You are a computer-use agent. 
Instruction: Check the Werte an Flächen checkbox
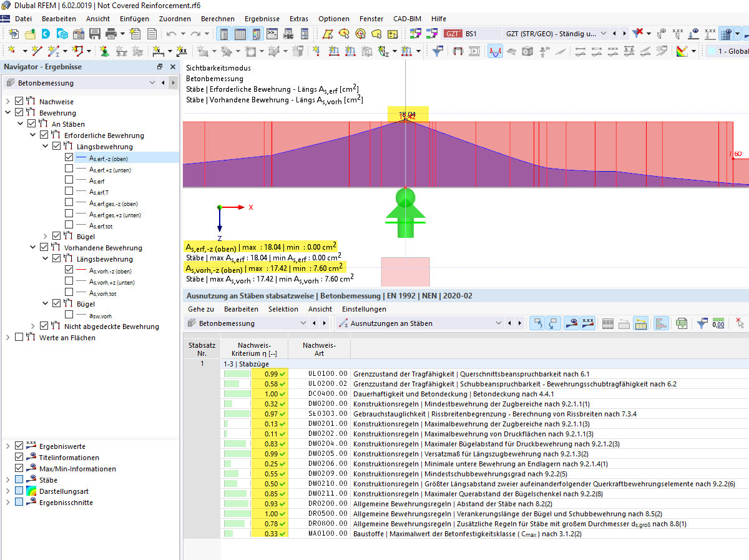coord(19,338)
